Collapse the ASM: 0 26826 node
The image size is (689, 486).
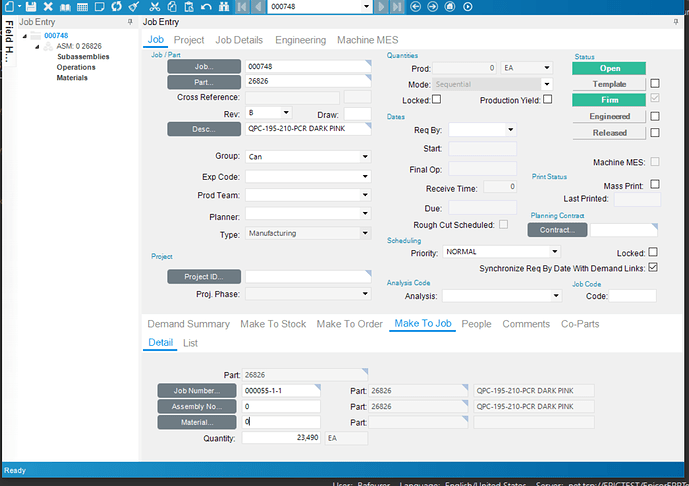(37, 47)
